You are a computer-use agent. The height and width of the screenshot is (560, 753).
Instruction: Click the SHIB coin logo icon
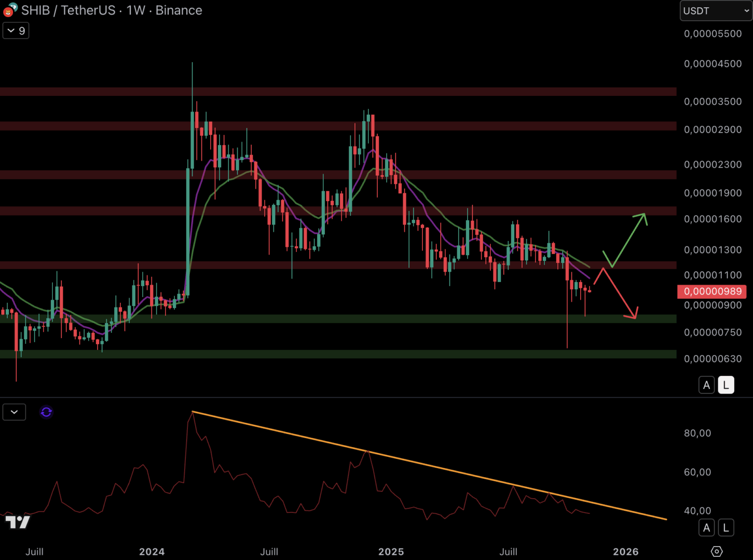click(x=9, y=10)
